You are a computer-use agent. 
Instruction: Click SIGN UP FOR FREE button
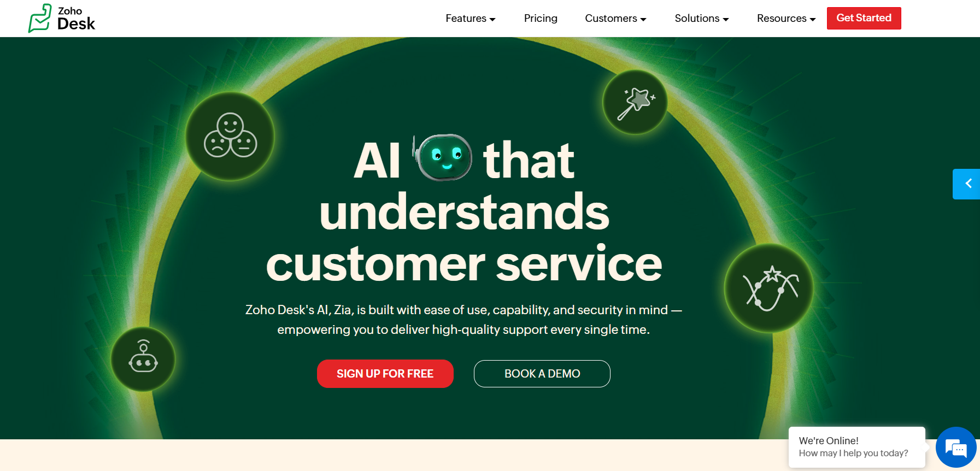pos(385,374)
